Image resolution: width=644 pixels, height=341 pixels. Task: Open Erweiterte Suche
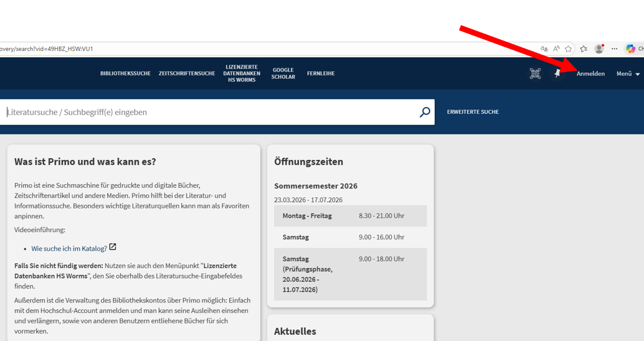pyautogui.click(x=473, y=112)
